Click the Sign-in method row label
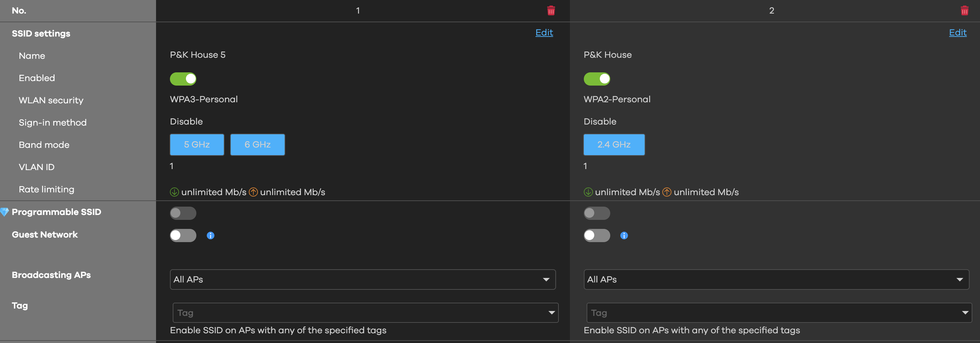This screenshot has height=343, width=980. coord(52,122)
